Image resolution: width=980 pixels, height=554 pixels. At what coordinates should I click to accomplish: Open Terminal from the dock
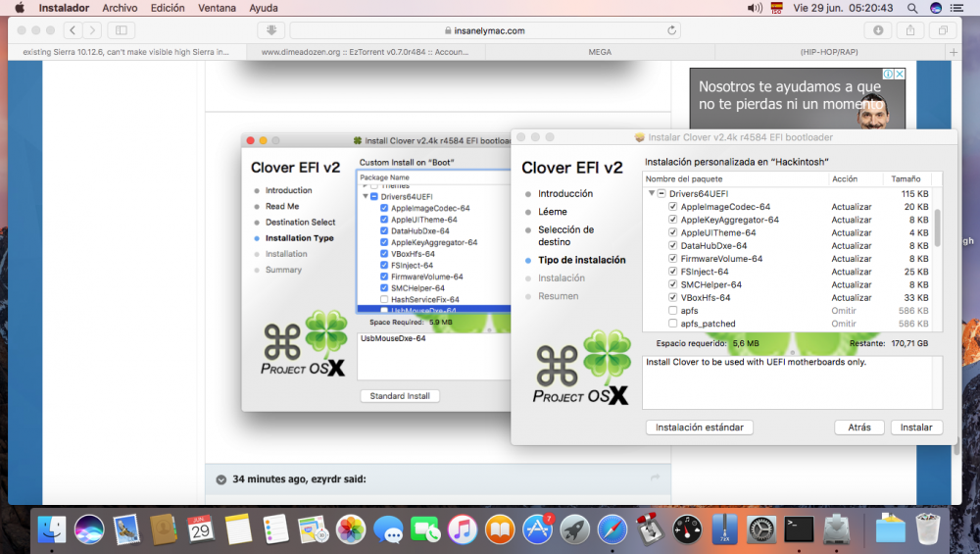pyautogui.click(x=800, y=529)
